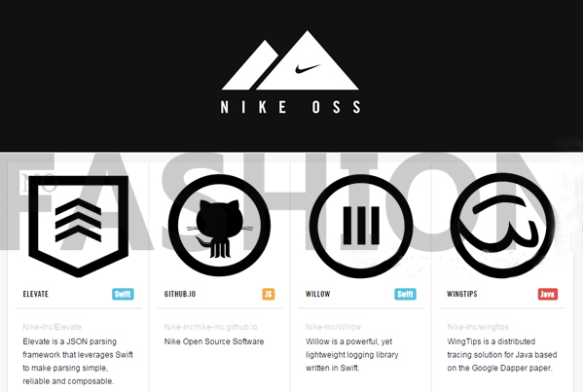
Task: Select the WINGTIPS card title
Action: pyautogui.click(x=461, y=294)
